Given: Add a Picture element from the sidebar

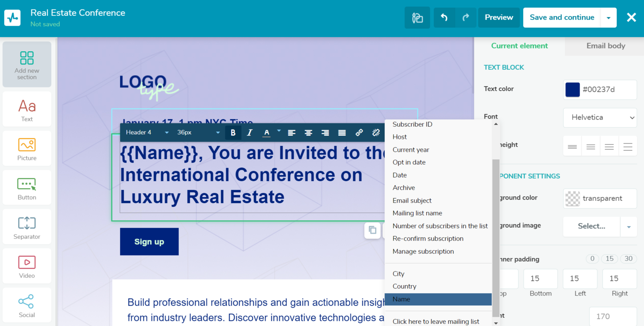Looking at the screenshot, I should tap(27, 148).
